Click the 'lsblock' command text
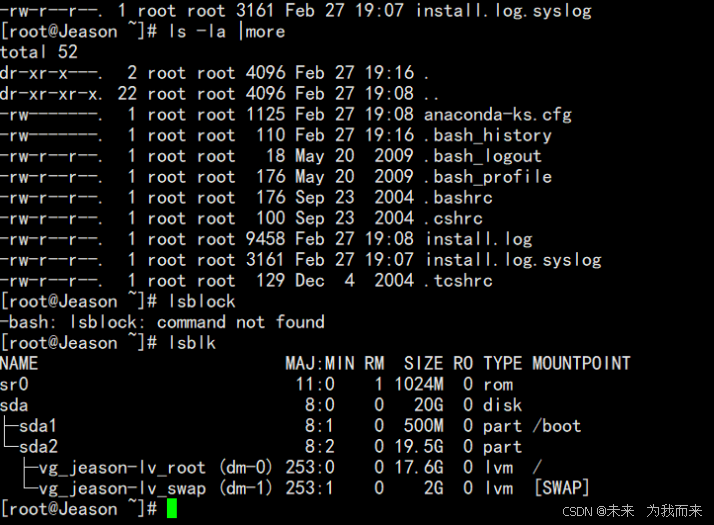The width and height of the screenshot is (714, 525). click(202, 301)
